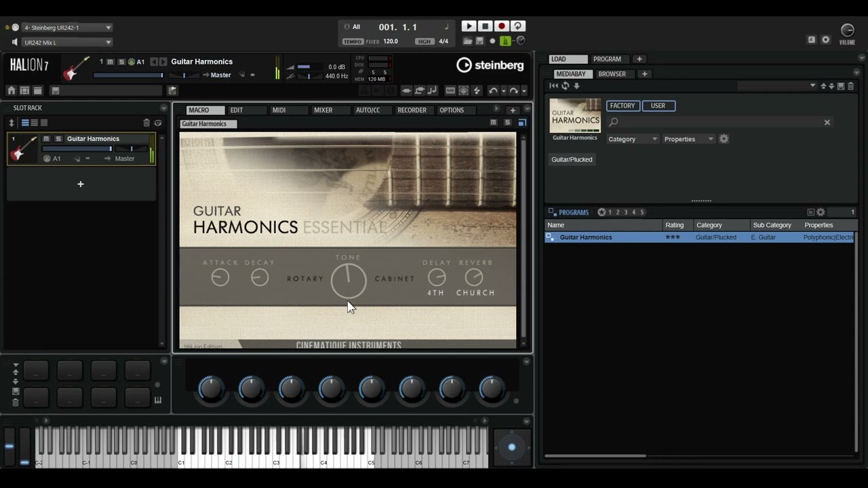Click the USER content filter button

pos(658,106)
